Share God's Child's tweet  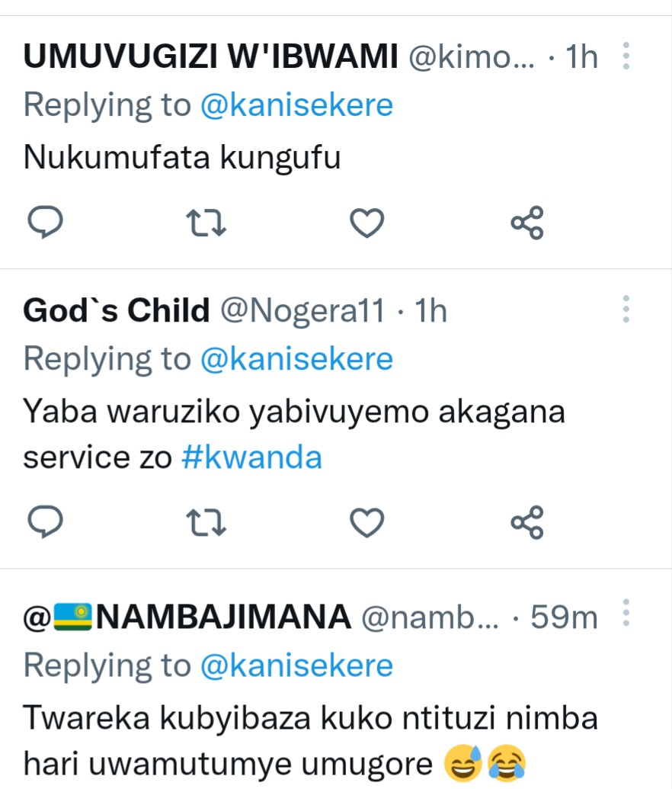pyautogui.click(x=526, y=522)
